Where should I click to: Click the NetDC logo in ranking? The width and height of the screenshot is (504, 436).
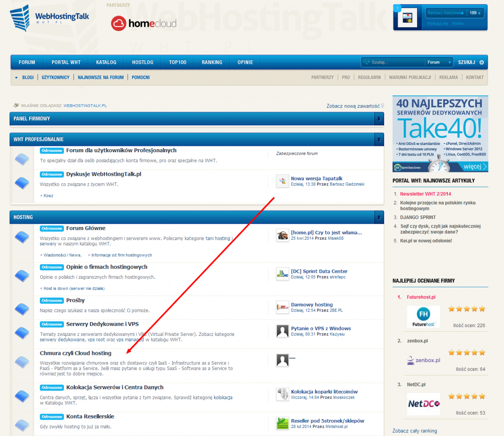tap(423, 404)
